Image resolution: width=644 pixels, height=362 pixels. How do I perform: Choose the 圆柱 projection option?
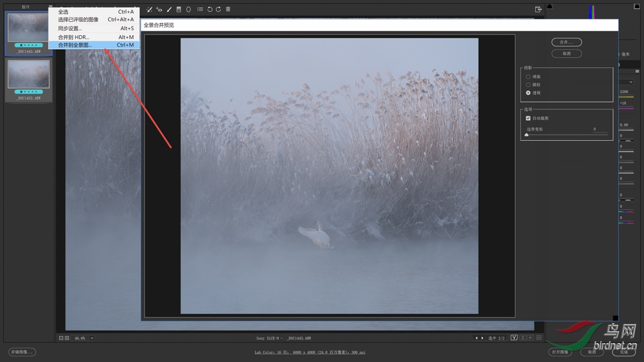528,85
